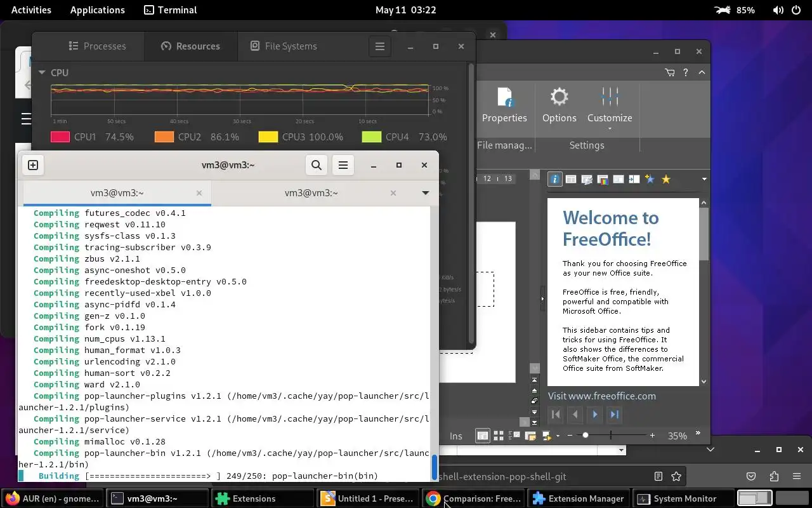Screen dimensions: 812x508
Task: Open a new terminal tab
Action: coord(33,165)
